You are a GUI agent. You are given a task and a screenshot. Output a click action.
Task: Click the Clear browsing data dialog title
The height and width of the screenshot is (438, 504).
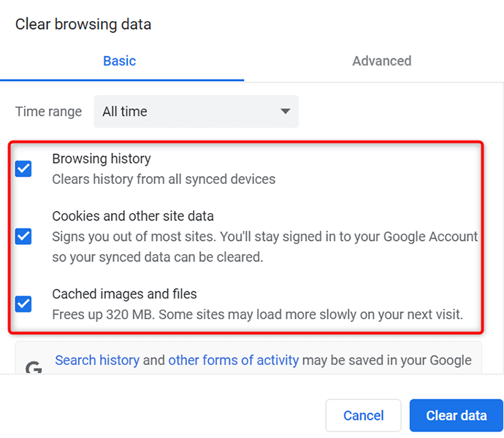coord(83,24)
